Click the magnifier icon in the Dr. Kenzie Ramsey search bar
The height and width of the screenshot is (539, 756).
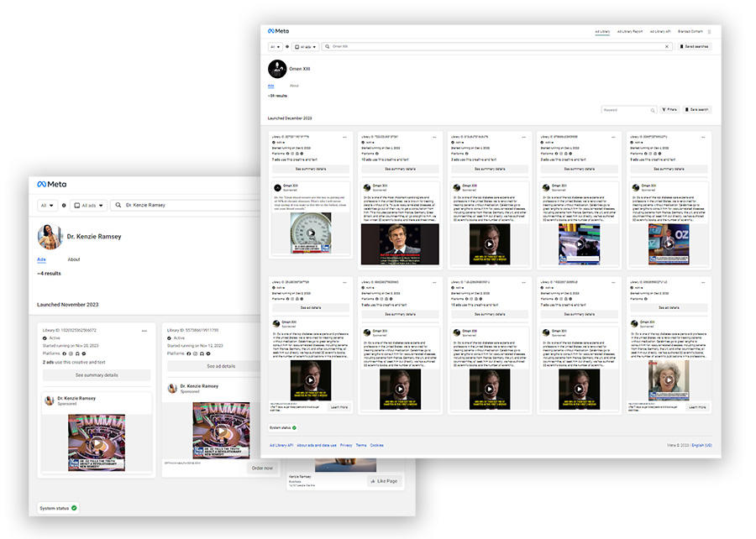pos(118,205)
